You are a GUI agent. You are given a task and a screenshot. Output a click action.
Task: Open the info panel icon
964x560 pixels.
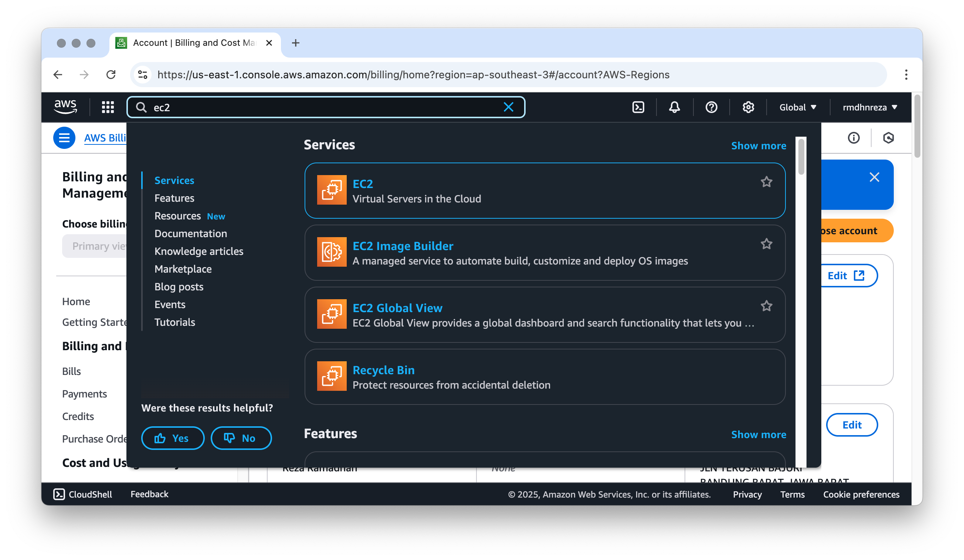853,138
